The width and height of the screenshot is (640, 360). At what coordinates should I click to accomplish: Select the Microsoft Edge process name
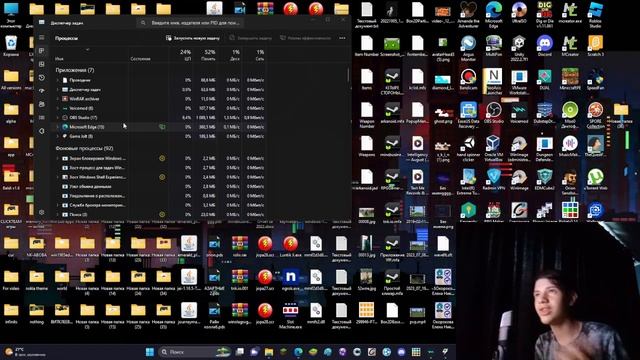click(x=87, y=127)
